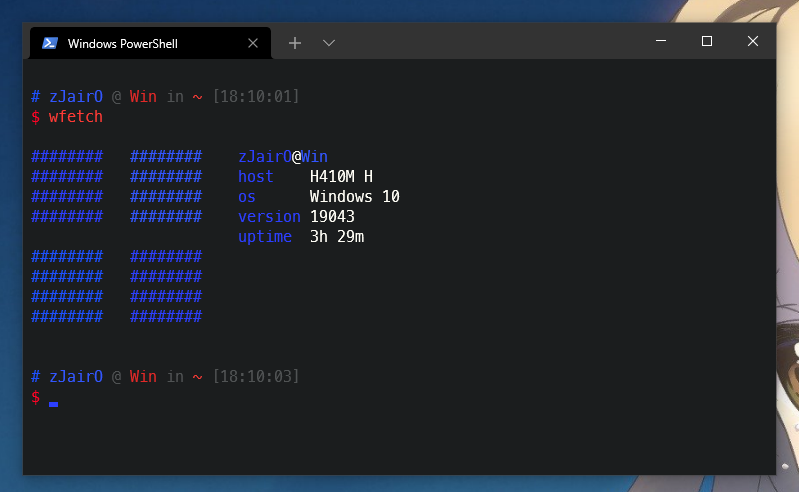This screenshot has height=492, width=799.
Task: Maximize the terminal window
Action: point(707,41)
